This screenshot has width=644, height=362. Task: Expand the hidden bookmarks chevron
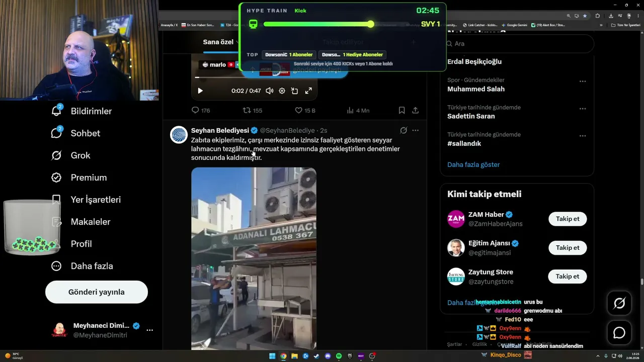pos(601,25)
